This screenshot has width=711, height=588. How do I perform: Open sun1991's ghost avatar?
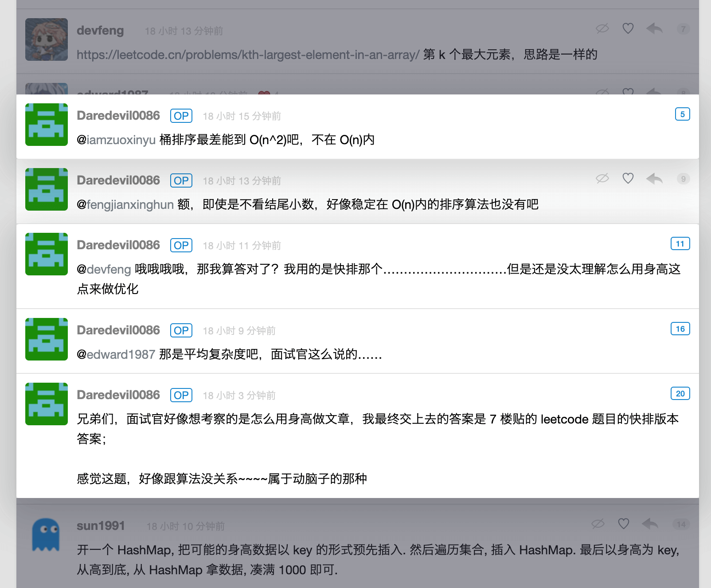(x=46, y=534)
